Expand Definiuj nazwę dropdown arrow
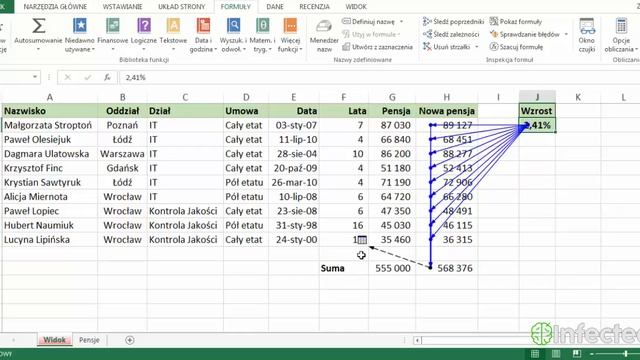 point(401,22)
